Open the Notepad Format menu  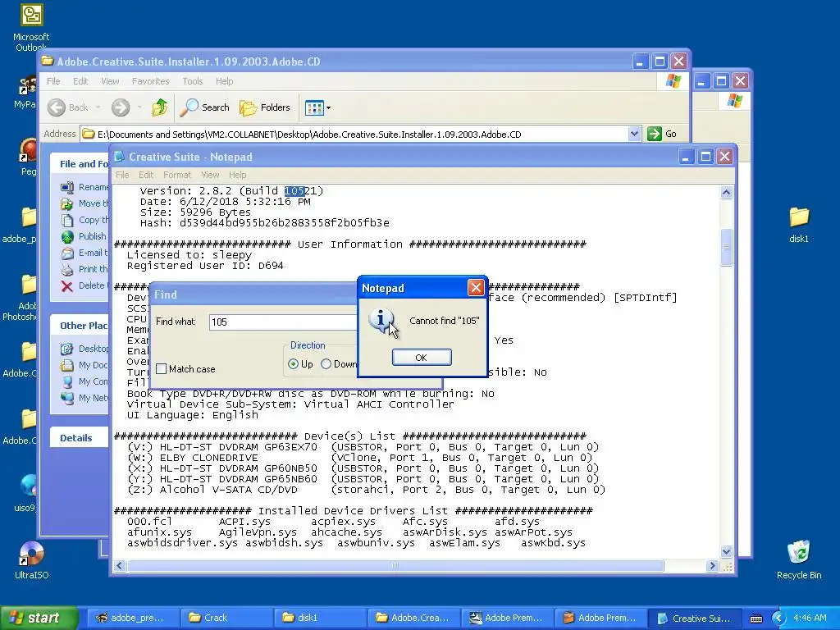click(x=177, y=175)
